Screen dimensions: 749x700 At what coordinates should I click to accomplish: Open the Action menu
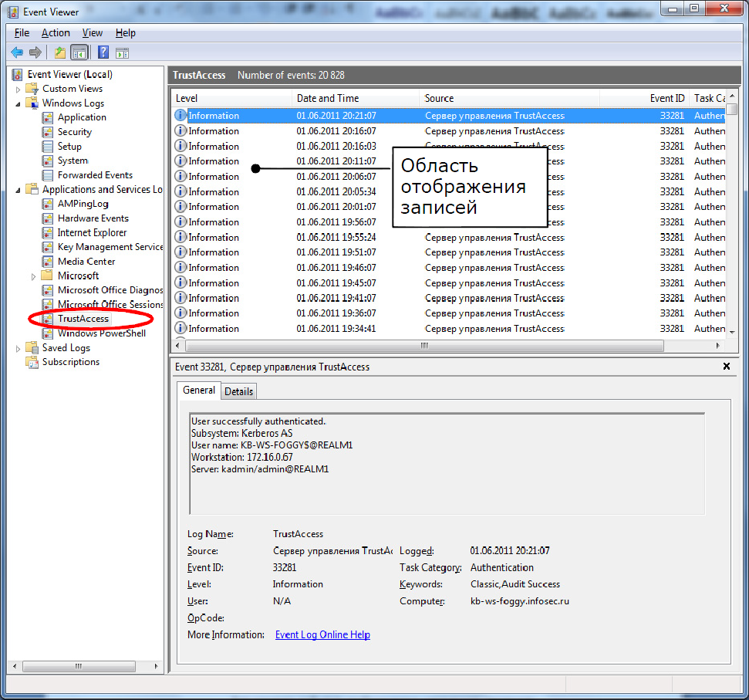pos(56,33)
